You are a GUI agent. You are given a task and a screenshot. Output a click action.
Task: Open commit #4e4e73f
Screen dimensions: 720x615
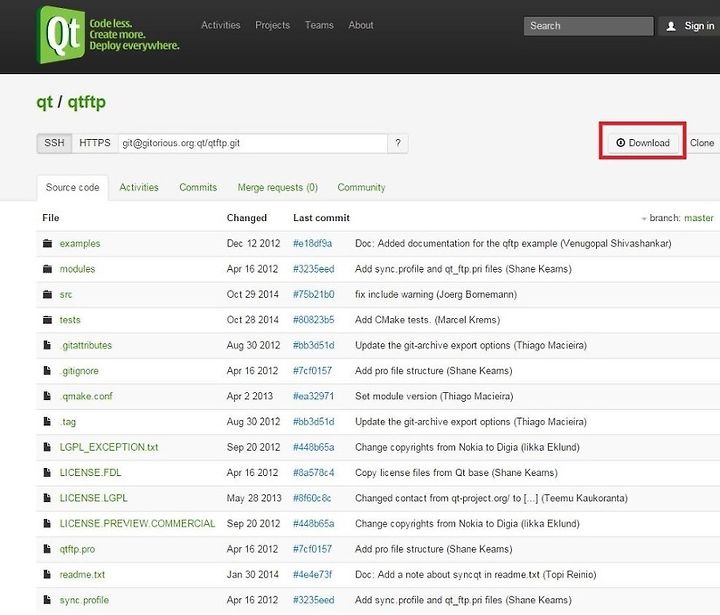[x=312, y=575]
